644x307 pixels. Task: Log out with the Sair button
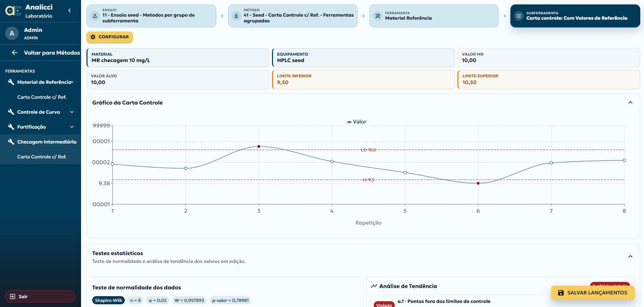tap(40, 296)
